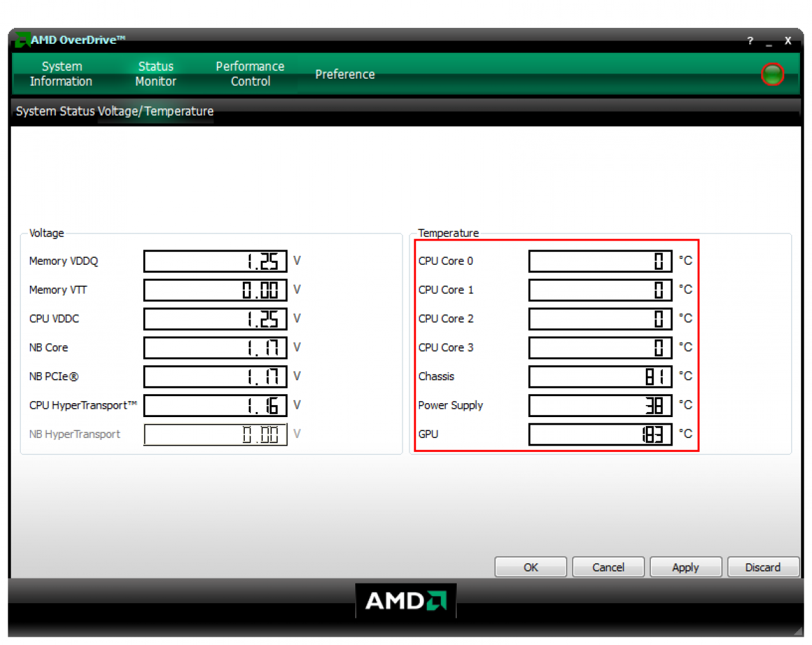Image resolution: width=812 pixels, height=645 pixels.
Task: Select the Memory VDDQ voltage readout
Action: tap(216, 261)
